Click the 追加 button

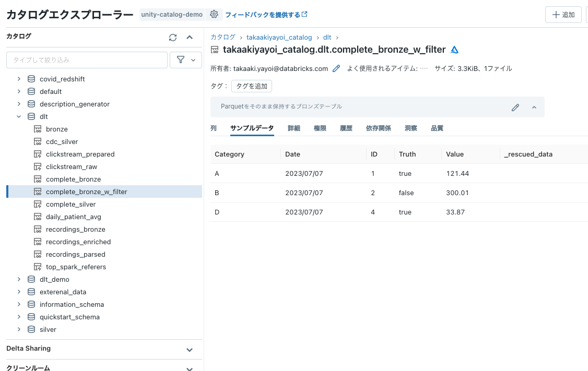coord(563,14)
